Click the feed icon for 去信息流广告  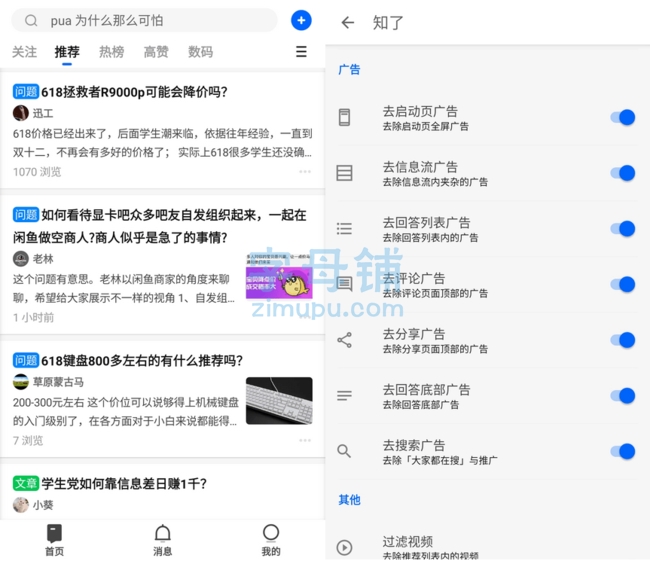click(344, 173)
